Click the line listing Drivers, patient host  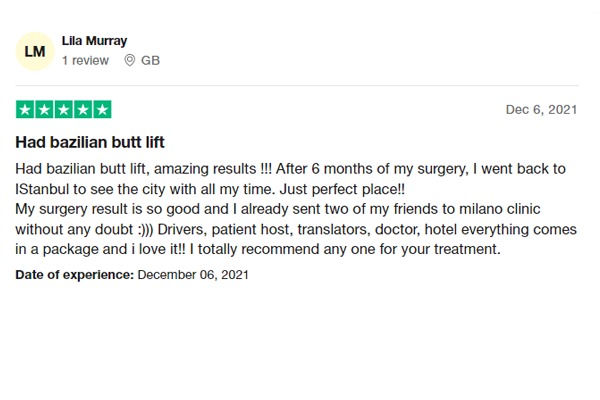(296, 229)
